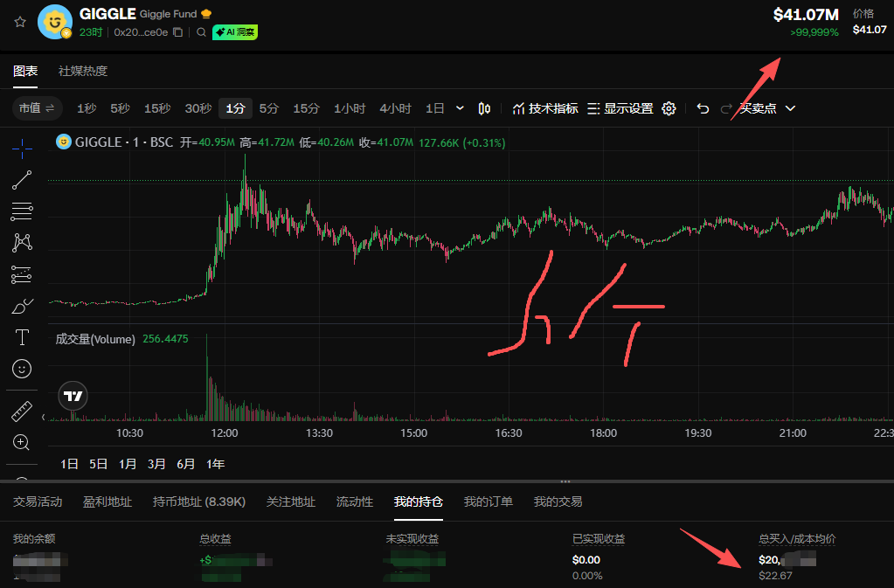This screenshot has height=588, width=894.
Task: Toggle 市值 market cap/price switch
Action: (37, 108)
